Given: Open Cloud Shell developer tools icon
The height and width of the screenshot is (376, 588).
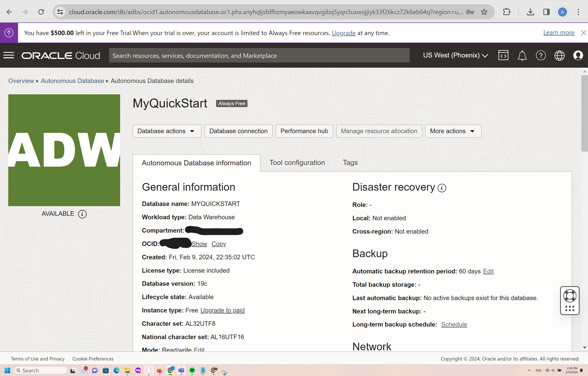Looking at the screenshot, I should [503, 56].
